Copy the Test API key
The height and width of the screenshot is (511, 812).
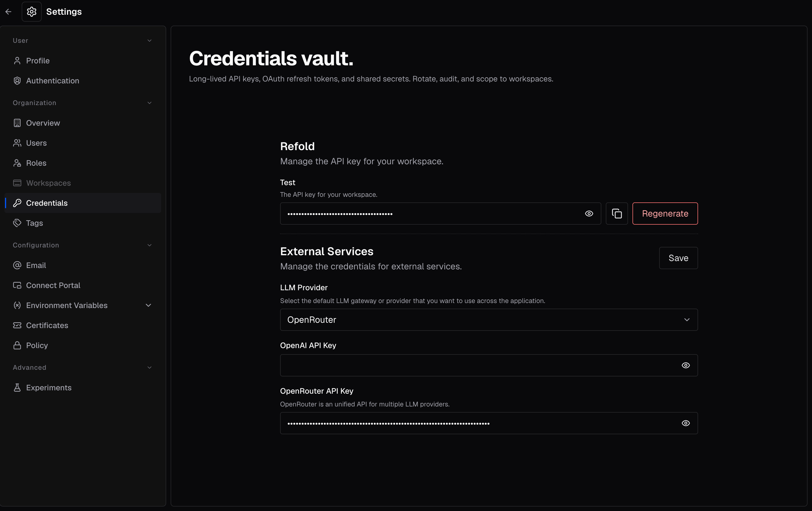[x=617, y=214]
